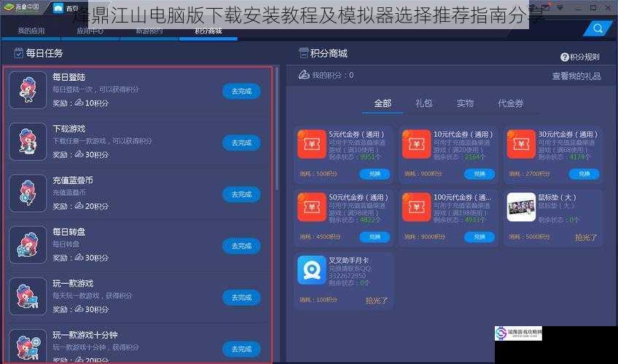
Task: Click the 充值蓝叠币 task mascot icon
Action: point(28,193)
